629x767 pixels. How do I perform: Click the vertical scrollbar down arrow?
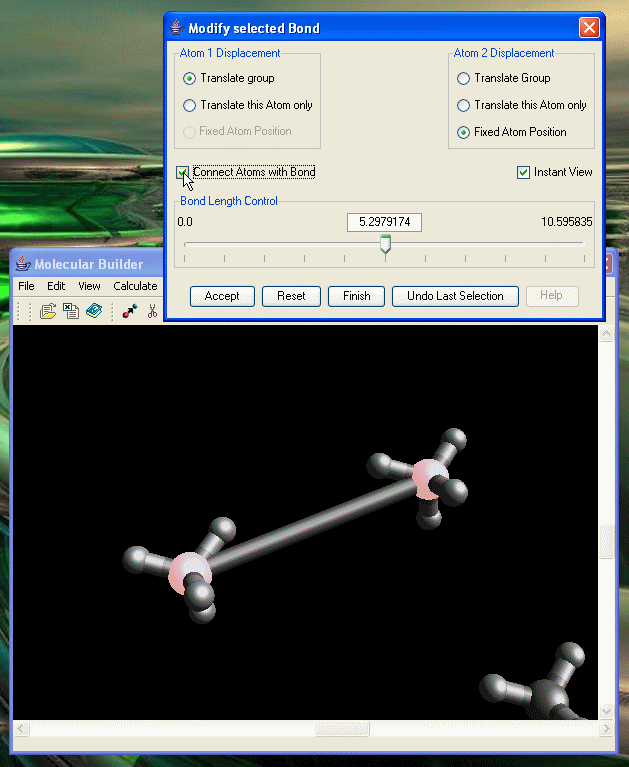coord(607,711)
